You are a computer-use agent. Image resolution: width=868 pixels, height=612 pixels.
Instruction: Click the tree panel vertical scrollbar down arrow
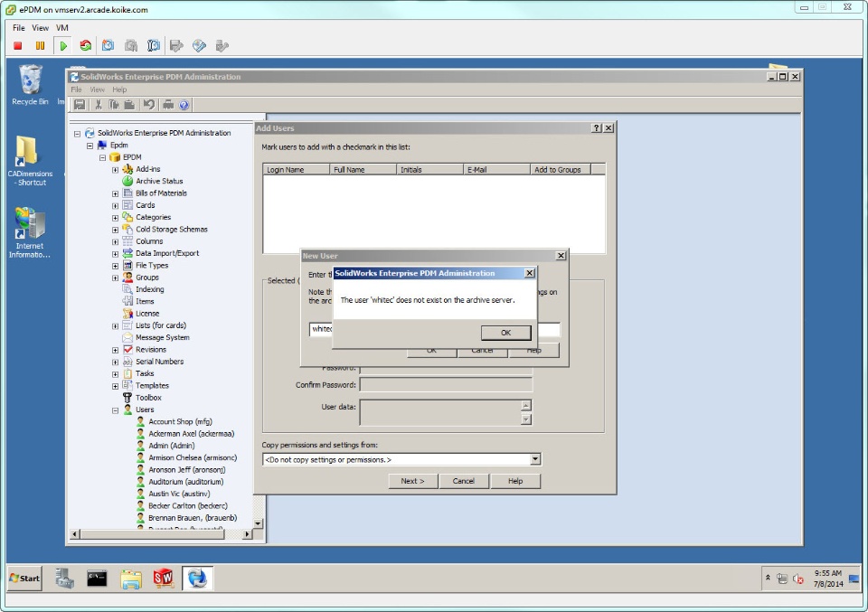coord(258,523)
